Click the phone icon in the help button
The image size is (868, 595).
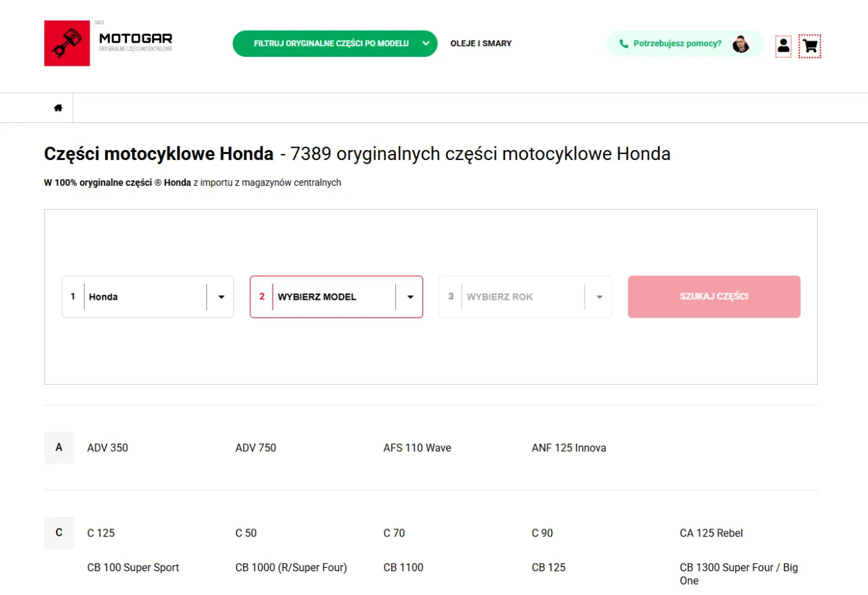(x=623, y=43)
